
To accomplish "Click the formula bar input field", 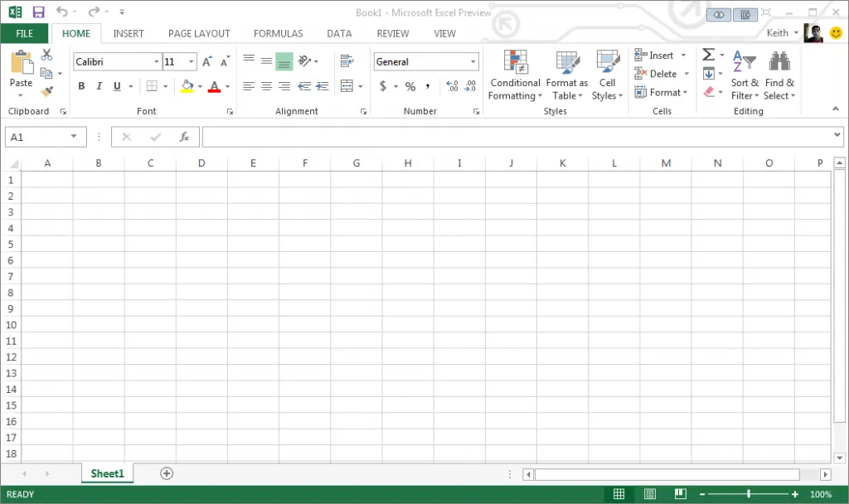I will coord(517,137).
